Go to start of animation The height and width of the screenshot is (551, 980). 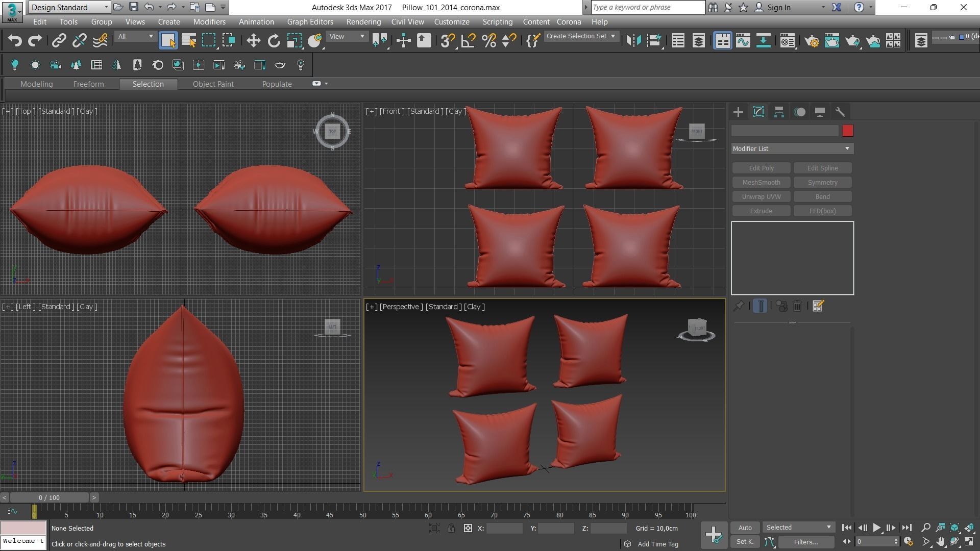pyautogui.click(x=846, y=528)
